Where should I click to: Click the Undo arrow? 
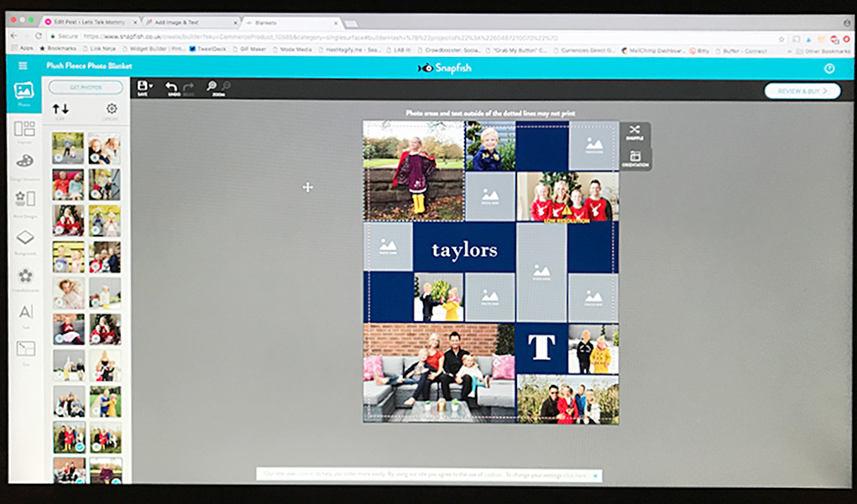click(172, 87)
